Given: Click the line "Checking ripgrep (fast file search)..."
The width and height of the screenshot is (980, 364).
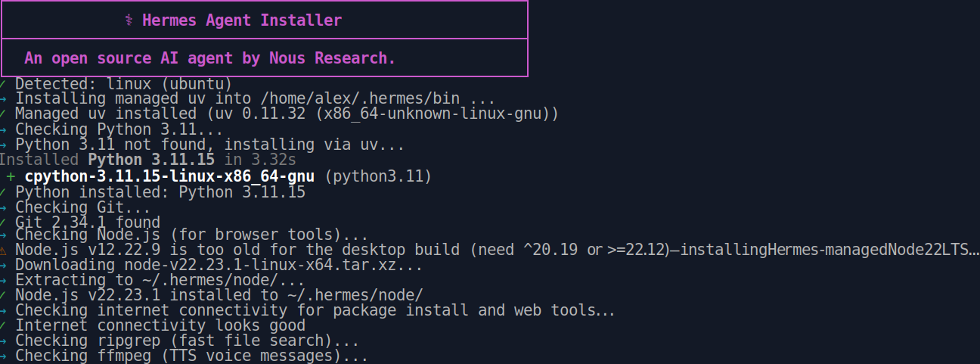Looking at the screenshot, I should 188,341.
